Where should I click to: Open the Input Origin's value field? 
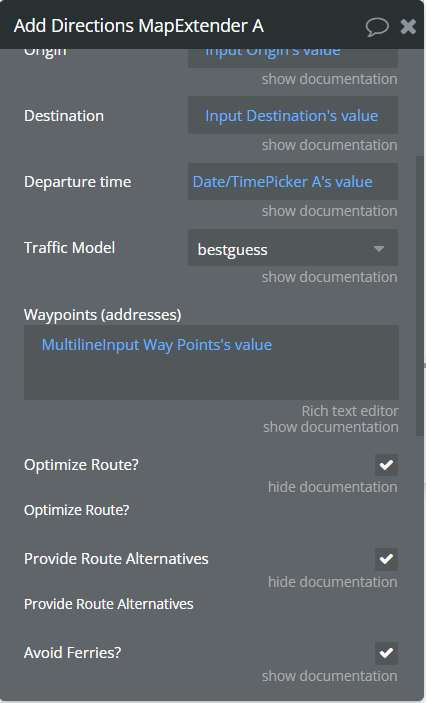coord(292,57)
